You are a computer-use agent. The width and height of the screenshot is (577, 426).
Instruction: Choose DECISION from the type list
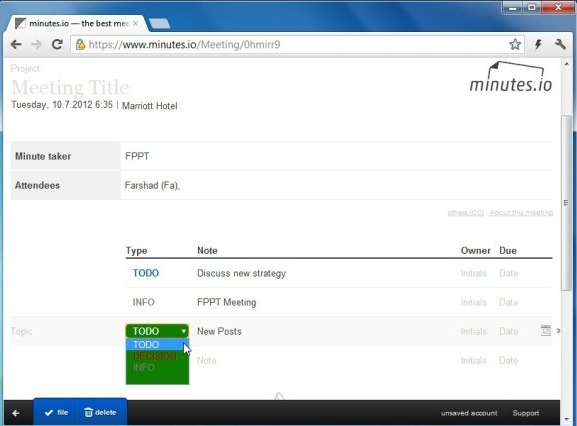[155, 356]
